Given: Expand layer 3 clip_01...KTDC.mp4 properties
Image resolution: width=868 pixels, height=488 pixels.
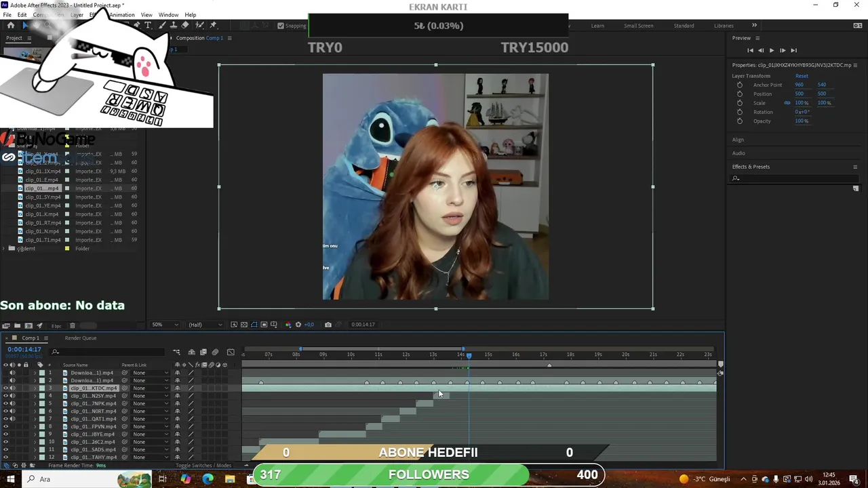Looking at the screenshot, I should 35,388.
